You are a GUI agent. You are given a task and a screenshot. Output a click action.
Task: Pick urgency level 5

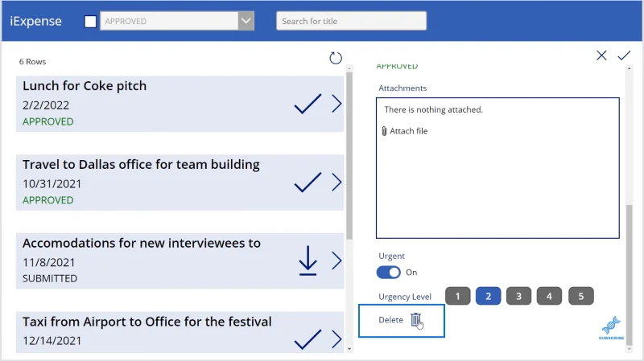(x=581, y=296)
